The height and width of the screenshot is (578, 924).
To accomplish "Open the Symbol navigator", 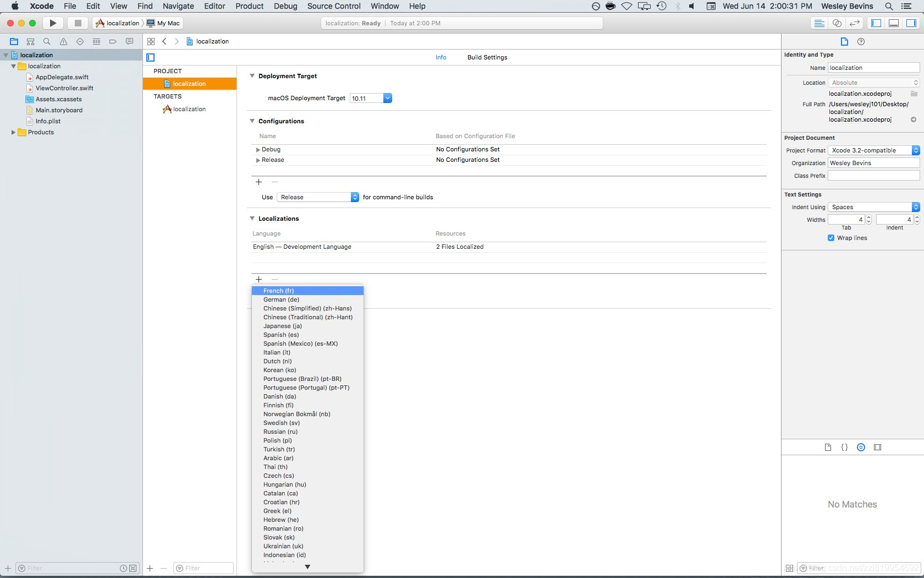I will pyautogui.click(x=31, y=41).
